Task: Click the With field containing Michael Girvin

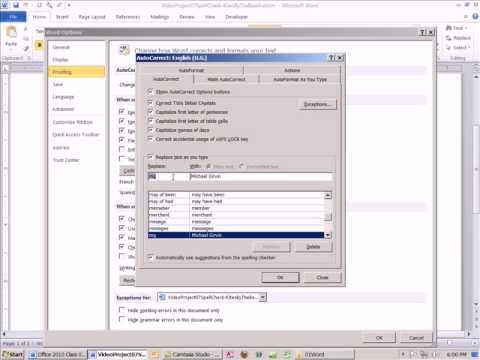Action: 261,177
